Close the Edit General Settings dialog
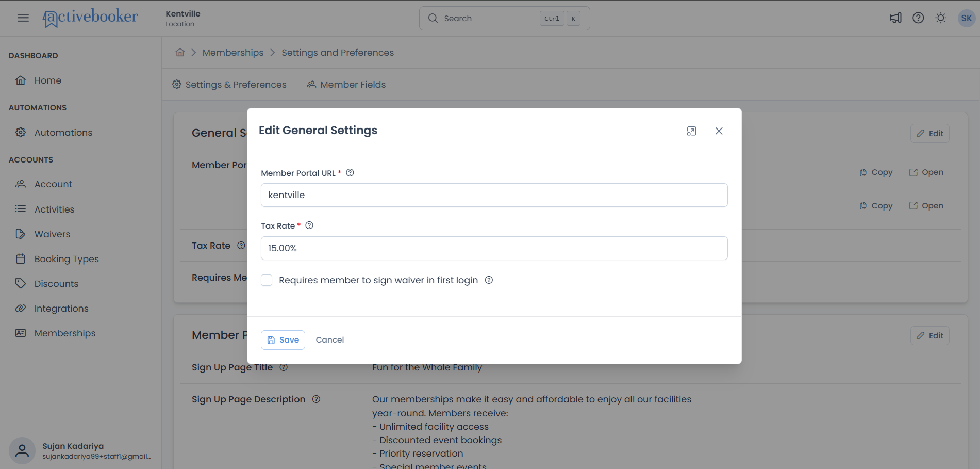Image resolution: width=980 pixels, height=469 pixels. coord(719,131)
